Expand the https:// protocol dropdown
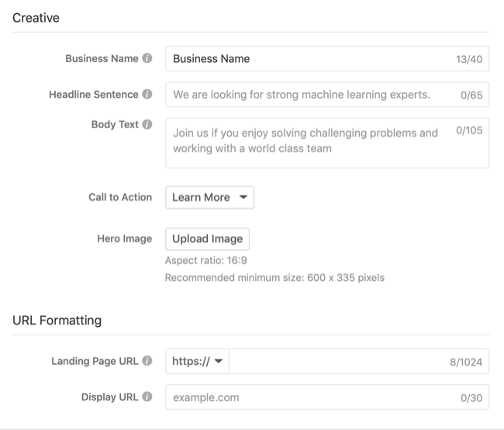This screenshot has width=504, height=430. (198, 361)
